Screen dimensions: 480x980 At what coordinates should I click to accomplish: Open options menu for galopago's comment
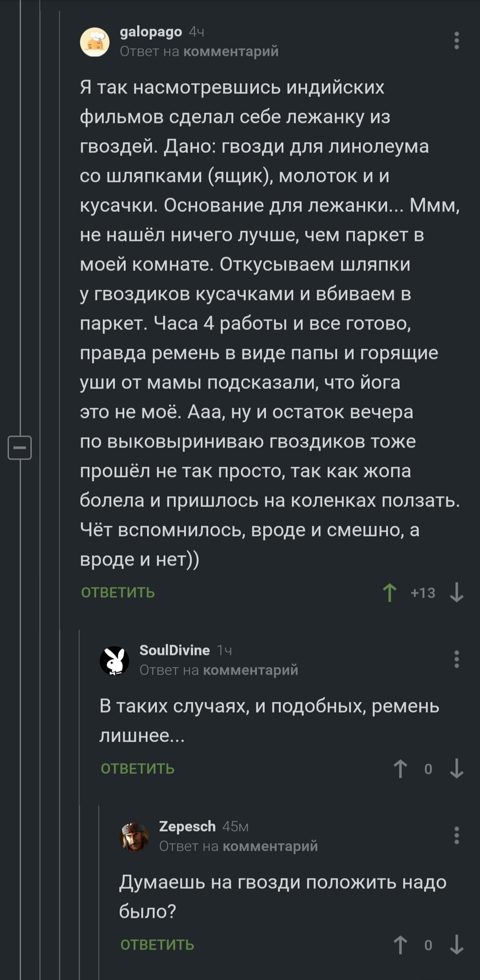click(x=456, y=41)
